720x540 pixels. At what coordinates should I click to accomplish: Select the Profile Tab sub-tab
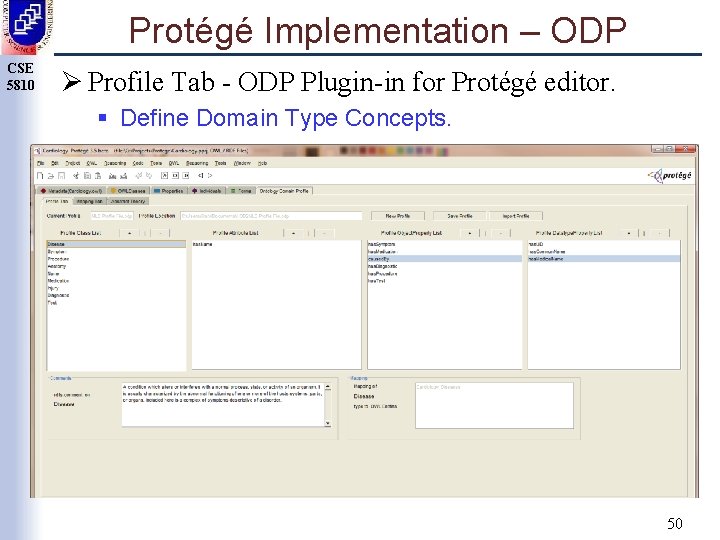click(57, 201)
